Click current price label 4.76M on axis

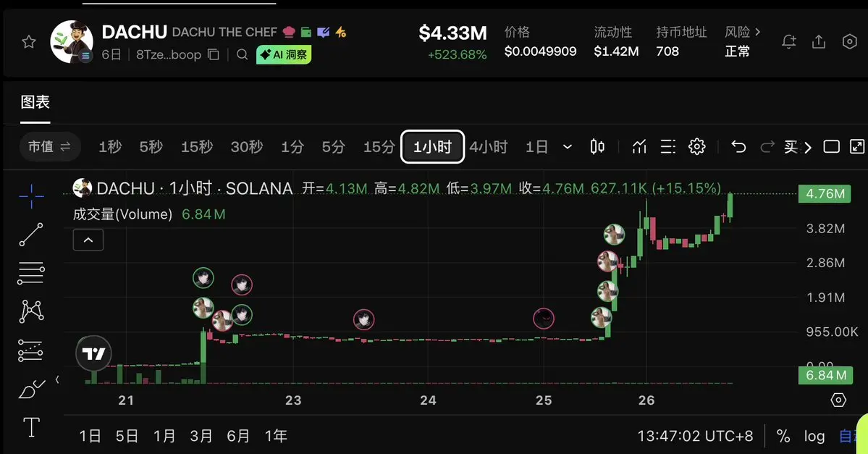825,194
